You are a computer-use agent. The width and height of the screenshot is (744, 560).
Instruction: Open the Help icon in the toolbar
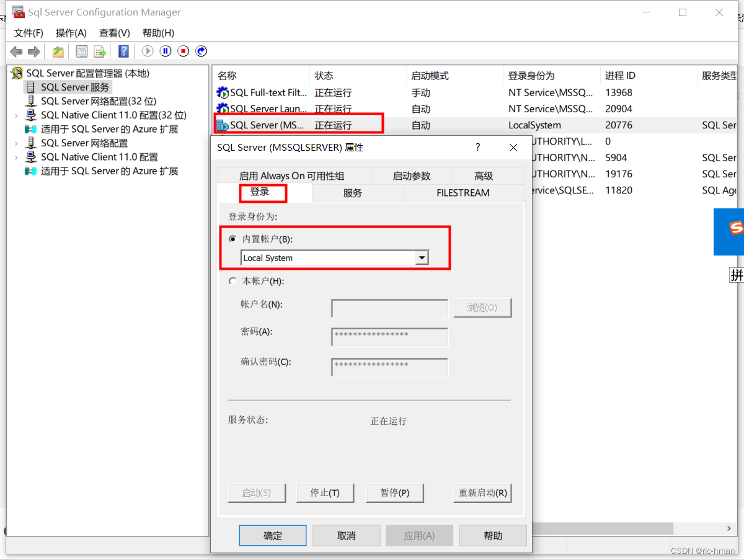tap(123, 51)
